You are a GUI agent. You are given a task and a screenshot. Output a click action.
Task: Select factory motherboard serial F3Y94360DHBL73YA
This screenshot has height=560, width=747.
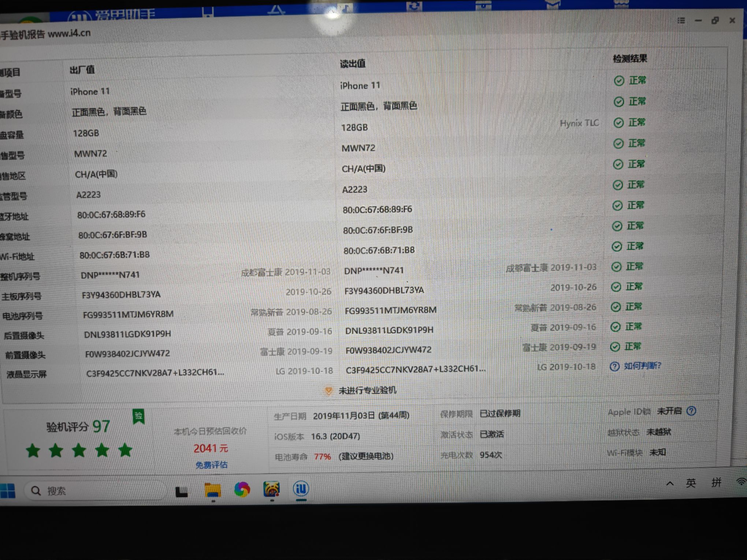121,295
